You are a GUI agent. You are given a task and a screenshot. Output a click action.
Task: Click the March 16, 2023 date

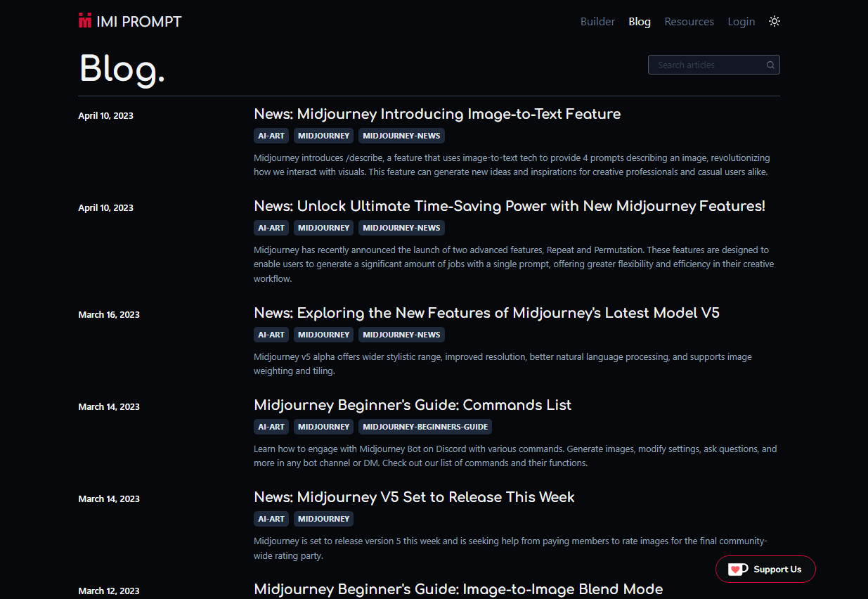[109, 315]
